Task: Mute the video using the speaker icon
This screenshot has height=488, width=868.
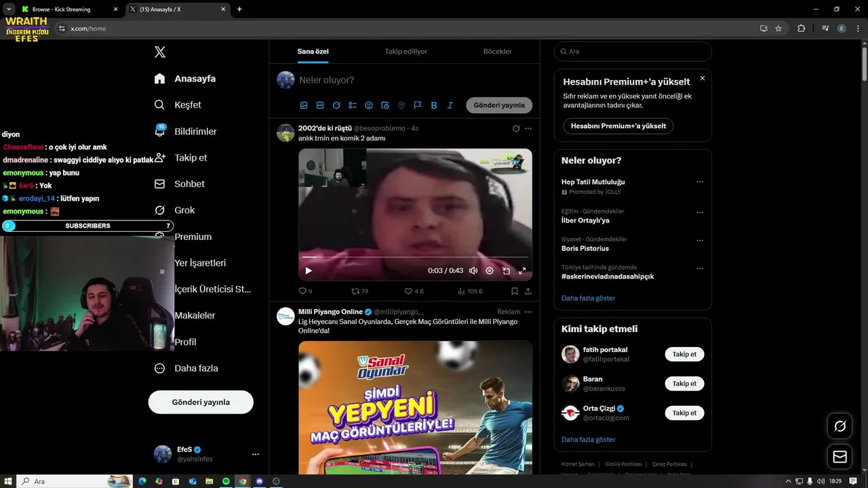Action: click(473, 270)
